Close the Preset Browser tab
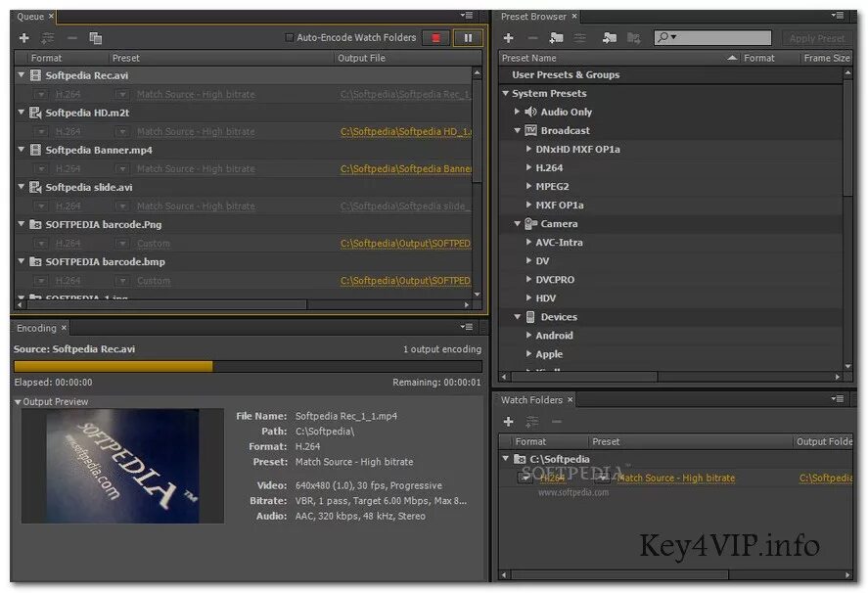This screenshot has width=868, height=593. coord(574,16)
